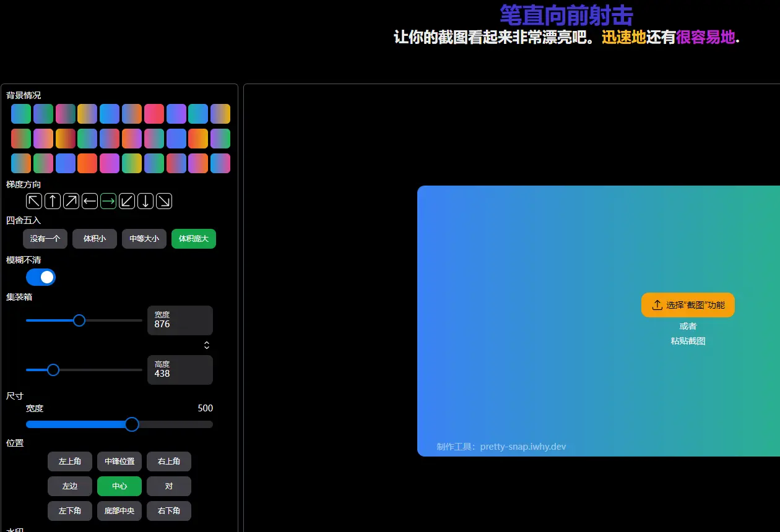
Task: Pick the last swatch in the bottom row (blue-pink)
Action: coord(220,163)
